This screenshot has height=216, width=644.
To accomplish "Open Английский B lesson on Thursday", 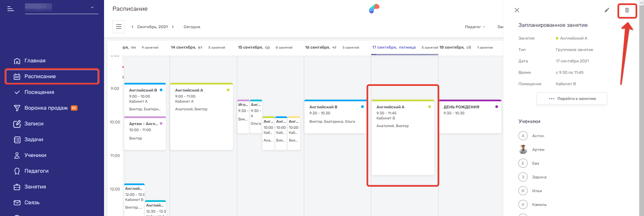I will point(335,116).
